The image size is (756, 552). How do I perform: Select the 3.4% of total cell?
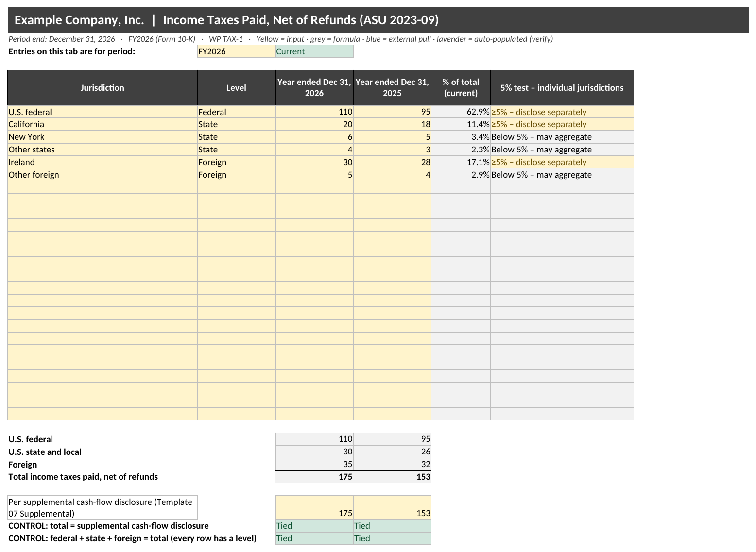point(461,137)
